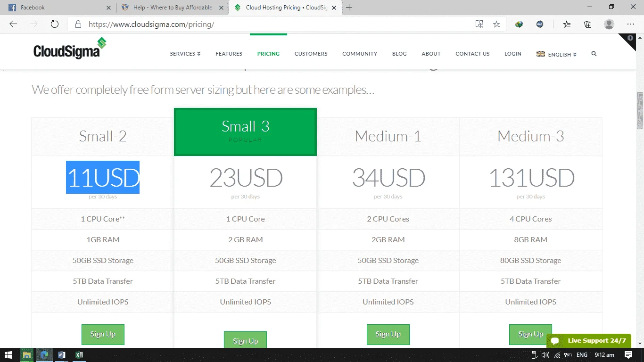Click the Small-3 POPULAR header
Image resolution: width=644 pixels, height=362 pixels.
click(245, 132)
